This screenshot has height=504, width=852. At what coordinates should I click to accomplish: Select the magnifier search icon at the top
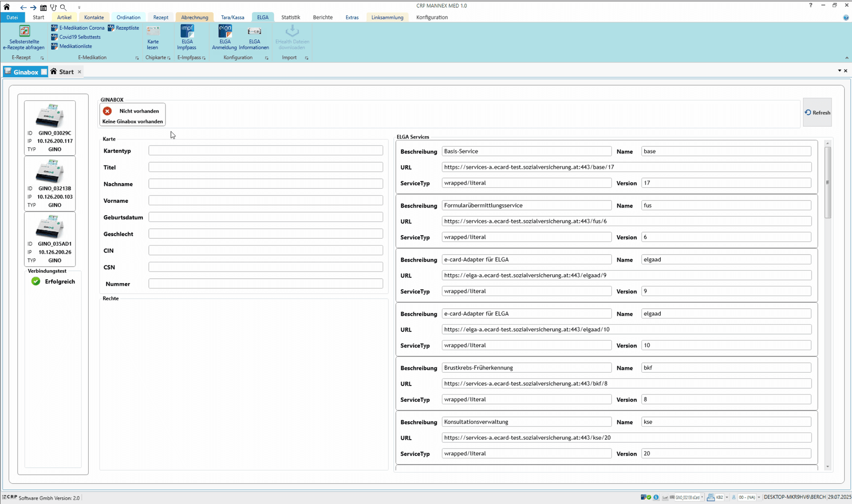(x=63, y=7)
